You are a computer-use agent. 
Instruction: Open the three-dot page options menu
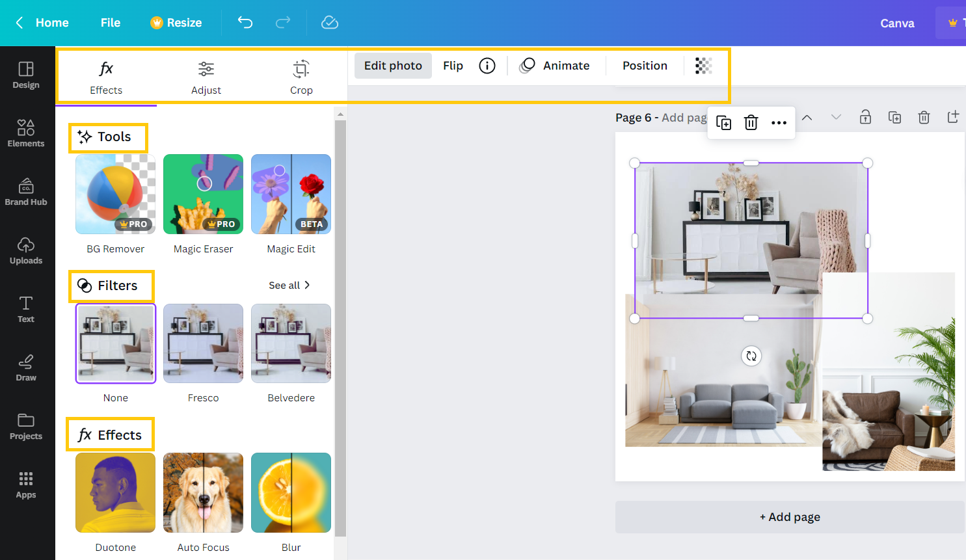779,122
